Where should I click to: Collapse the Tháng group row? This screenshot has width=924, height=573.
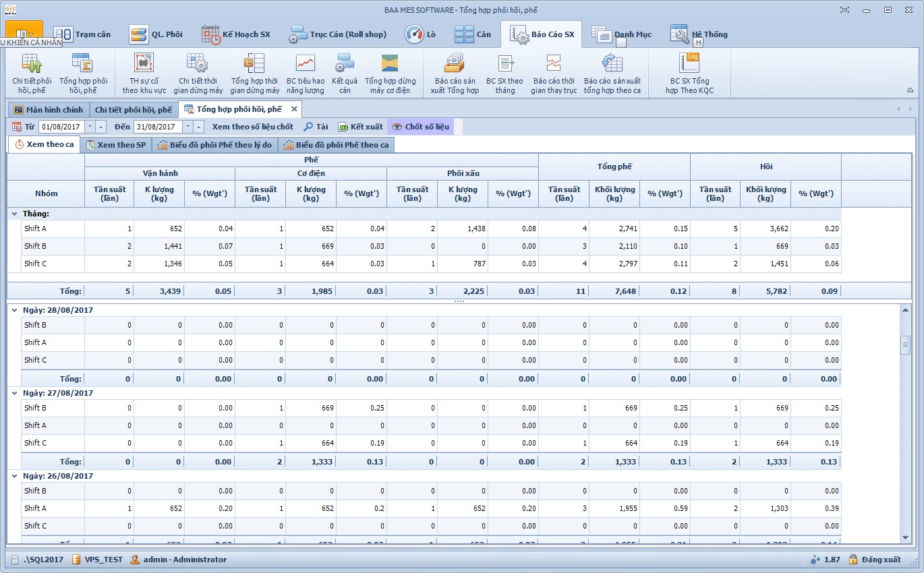[x=14, y=214]
